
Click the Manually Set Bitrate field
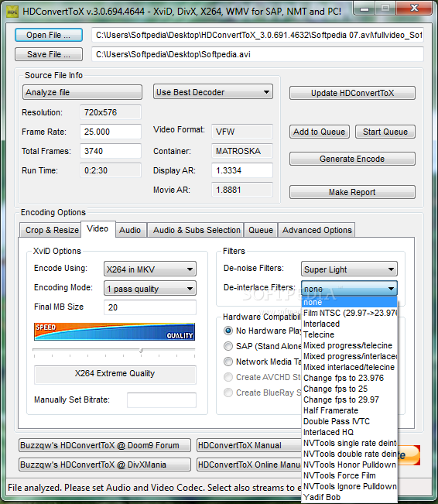pyautogui.click(x=162, y=400)
